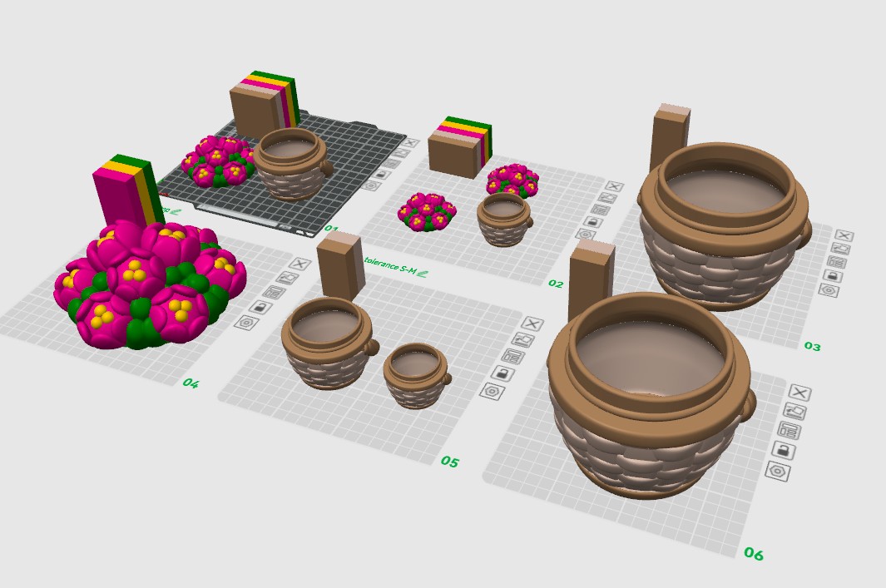Open plate 05 settings hexagon icon

pyautogui.click(x=492, y=391)
